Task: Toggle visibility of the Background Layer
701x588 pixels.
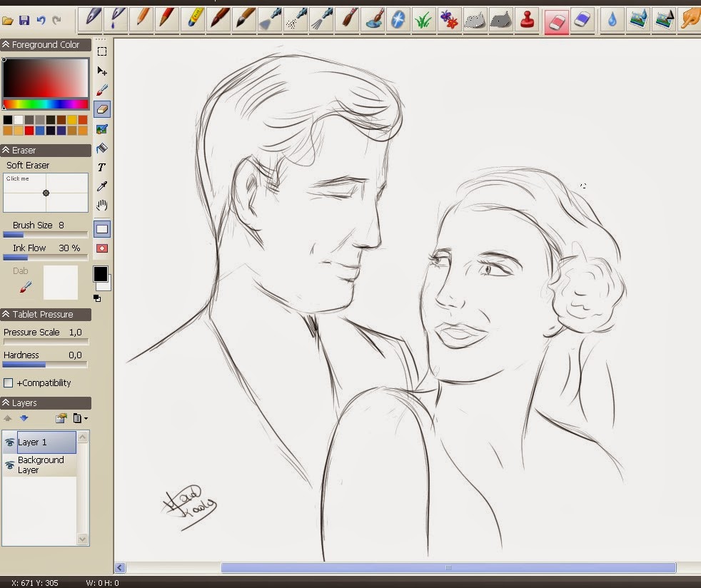Action: pyautogui.click(x=10, y=465)
